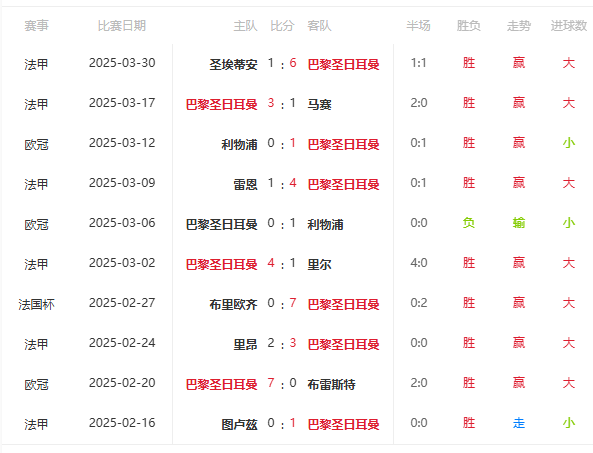Open 马赛 away team link
The width and height of the screenshot is (593, 453).
click(x=319, y=104)
